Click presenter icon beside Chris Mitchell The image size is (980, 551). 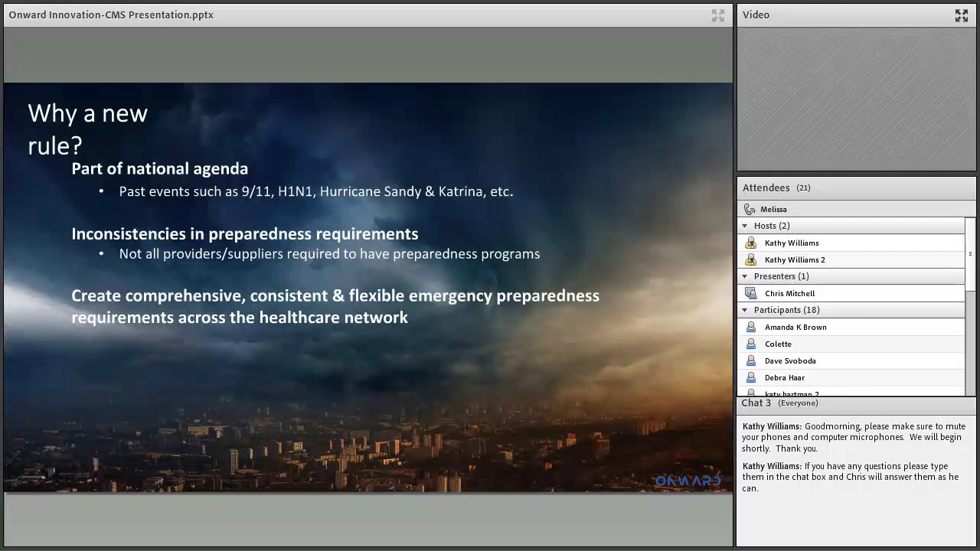pos(750,294)
